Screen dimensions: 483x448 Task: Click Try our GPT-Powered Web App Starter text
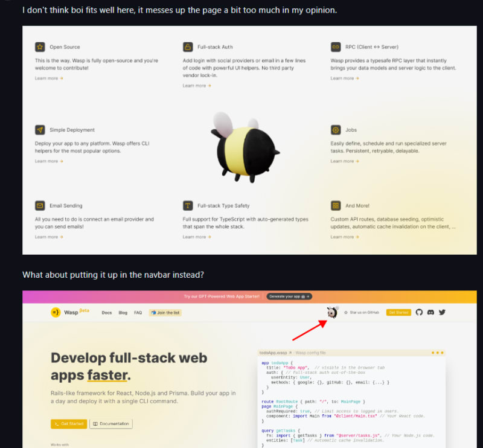pos(222,296)
